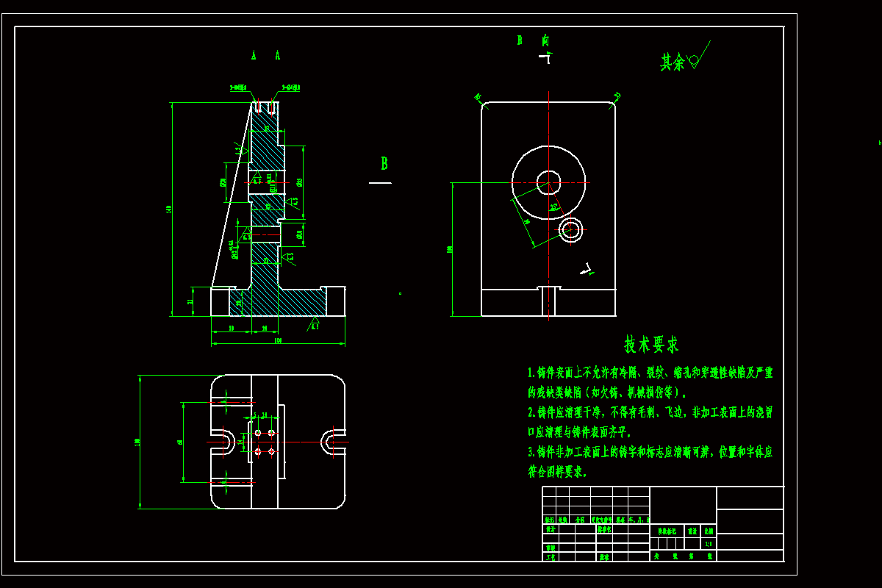This screenshot has height=588, width=882.
Task: Click the bottom slot notch in B view
Action: pos(548,301)
